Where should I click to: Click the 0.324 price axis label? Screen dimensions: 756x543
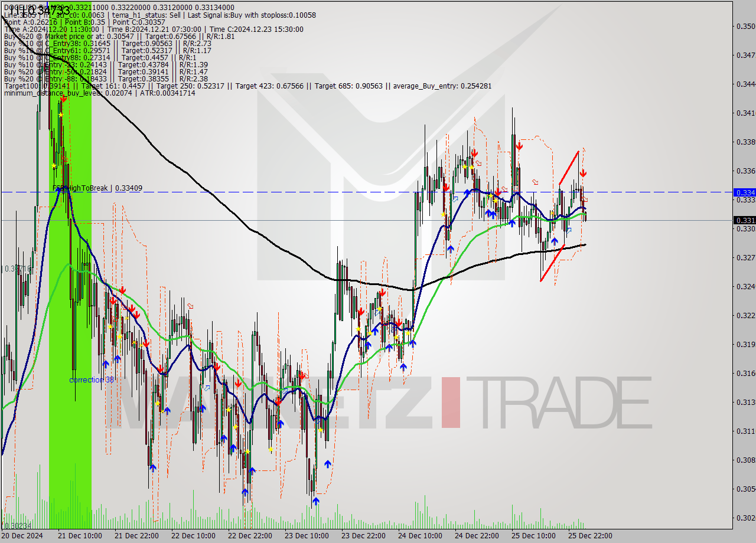coord(745,286)
